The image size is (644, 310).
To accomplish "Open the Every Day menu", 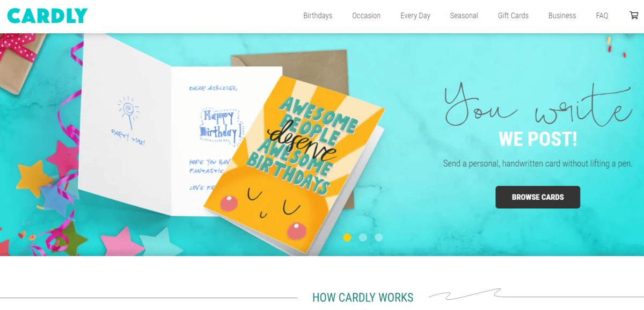I will (x=415, y=16).
